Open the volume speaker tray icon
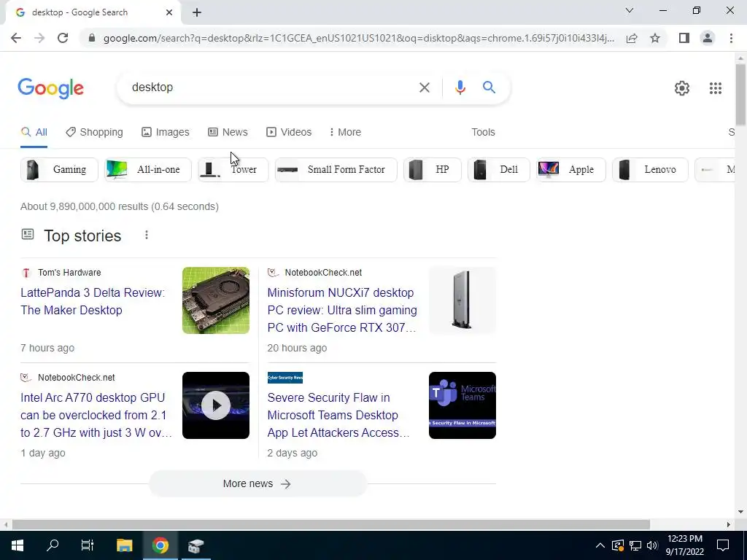 click(x=652, y=545)
